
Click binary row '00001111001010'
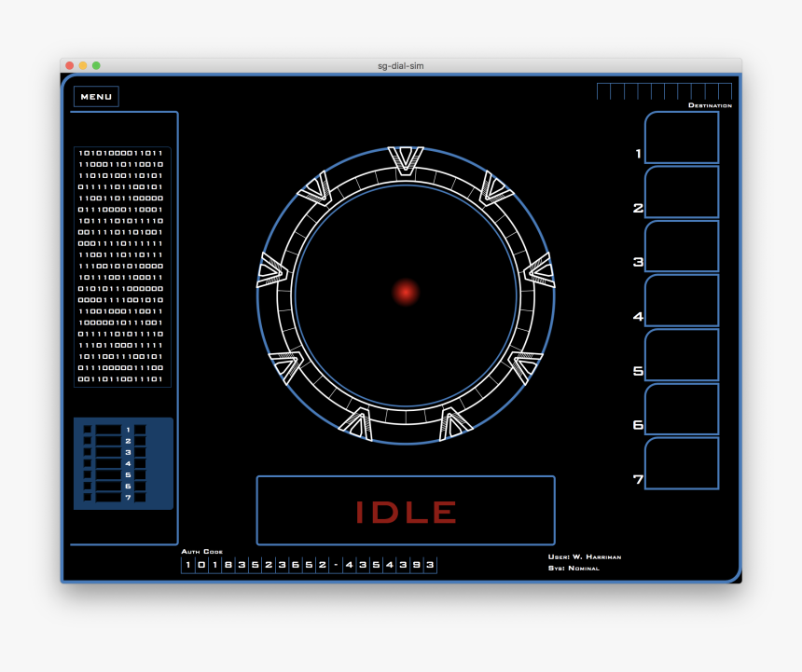click(x=120, y=299)
